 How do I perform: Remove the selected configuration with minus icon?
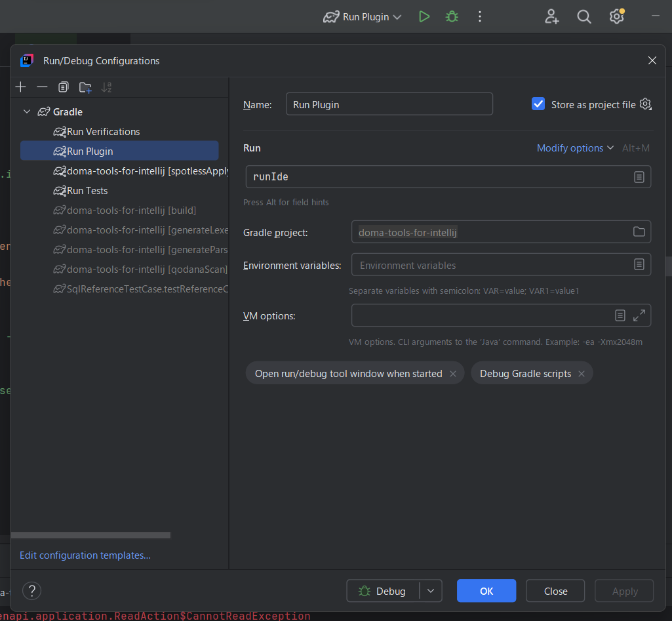[42, 87]
